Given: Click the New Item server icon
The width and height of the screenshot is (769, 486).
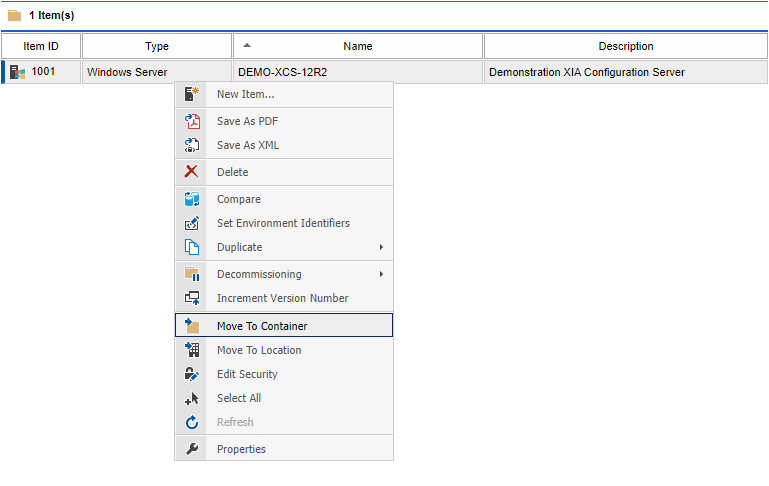Looking at the screenshot, I should pos(191,94).
